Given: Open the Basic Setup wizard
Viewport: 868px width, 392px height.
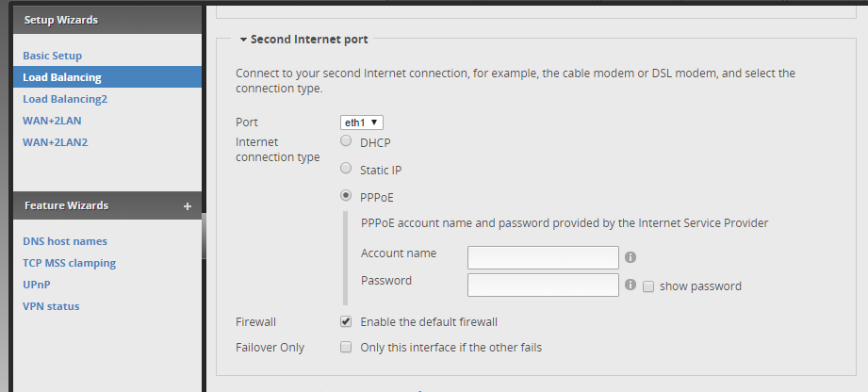Looking at the screenshot, I should [x=53, y=56].
